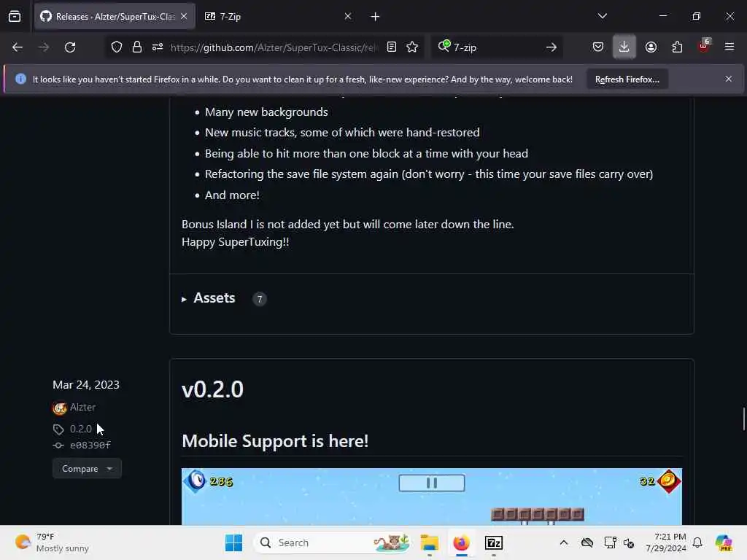Click the search engine magnifier icon
747x560 pixels.
[x=444, y=46]
